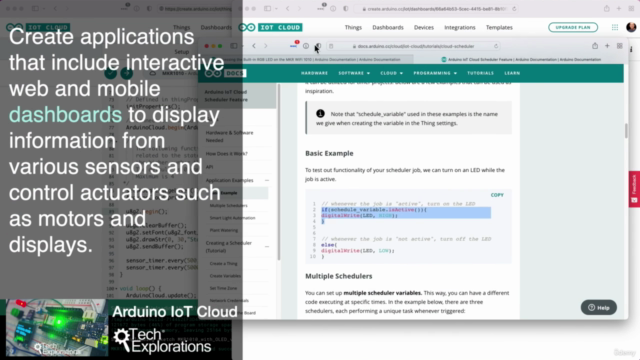Collapse Creating a Scheduler (Tutorial) section

point(267,247)
